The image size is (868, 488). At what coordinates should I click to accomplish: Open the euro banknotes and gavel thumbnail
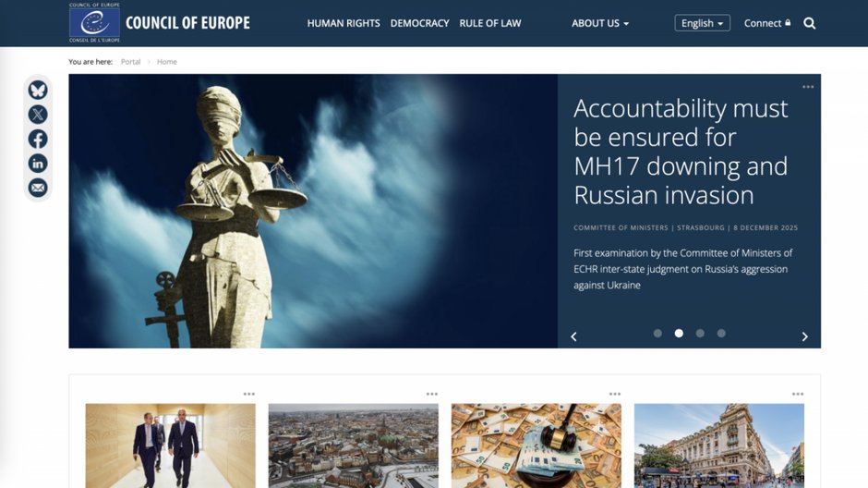(x=536, y=445)
